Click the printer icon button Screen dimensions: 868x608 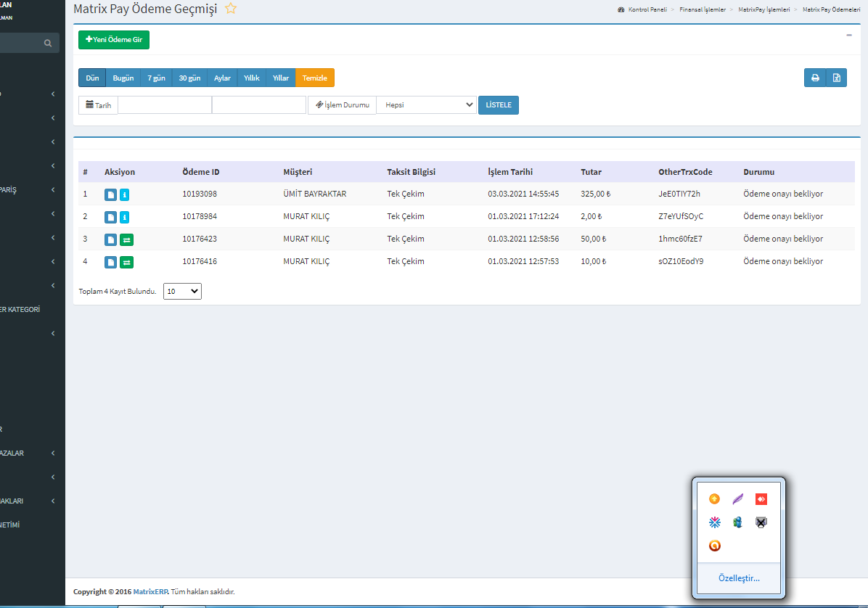tap(815, 78)
